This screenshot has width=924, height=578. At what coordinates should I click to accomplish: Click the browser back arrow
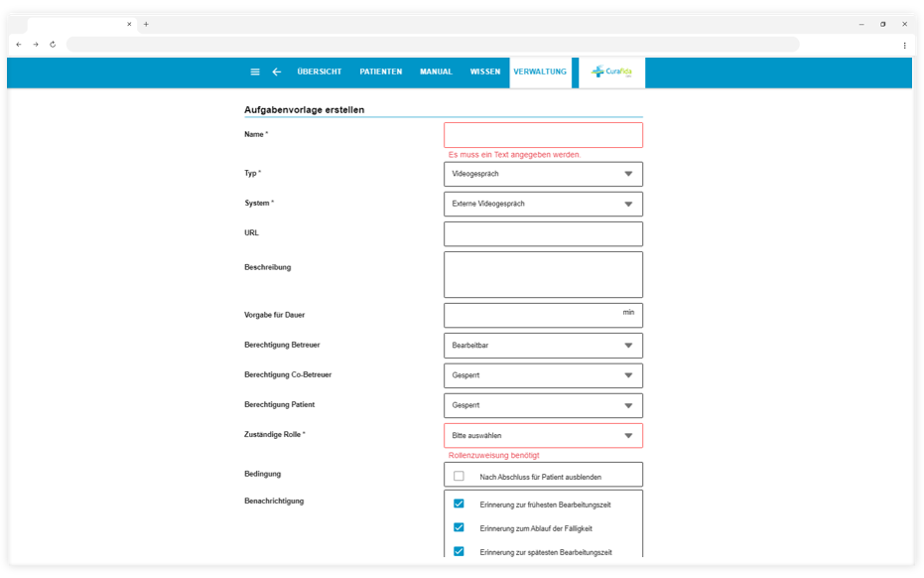tap(19, 45)
